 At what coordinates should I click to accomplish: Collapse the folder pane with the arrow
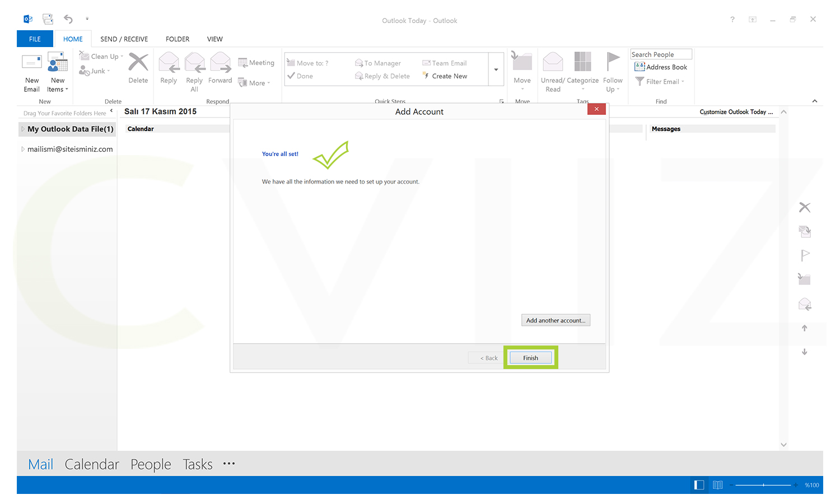pyautogui.click(x=111, y=111)
